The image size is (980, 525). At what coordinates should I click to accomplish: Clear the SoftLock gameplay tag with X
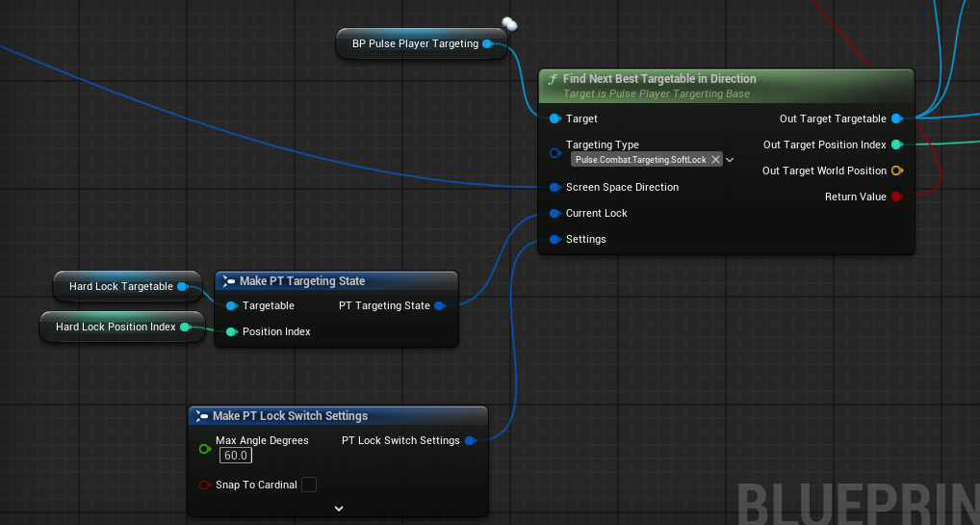point(715,160)
